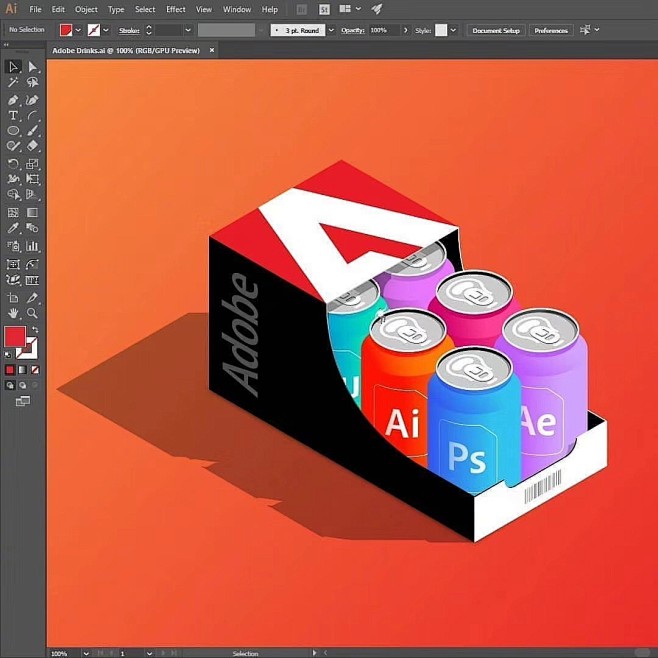Choose the Lasso tool
Viewport: 658px width, 658px height.
[32, 82]
